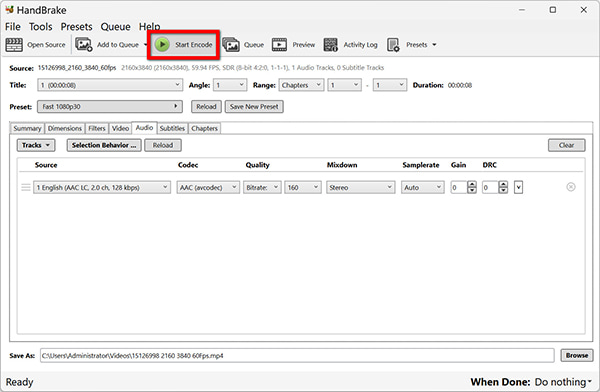Click the Browse button
Image resolution: width=600 pixels, height=392 pixels.
point(577,355)
